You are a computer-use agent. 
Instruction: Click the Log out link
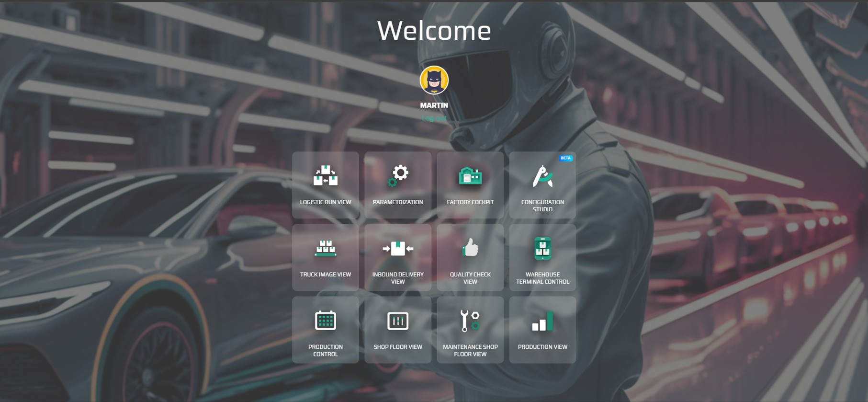pos(434,118)
